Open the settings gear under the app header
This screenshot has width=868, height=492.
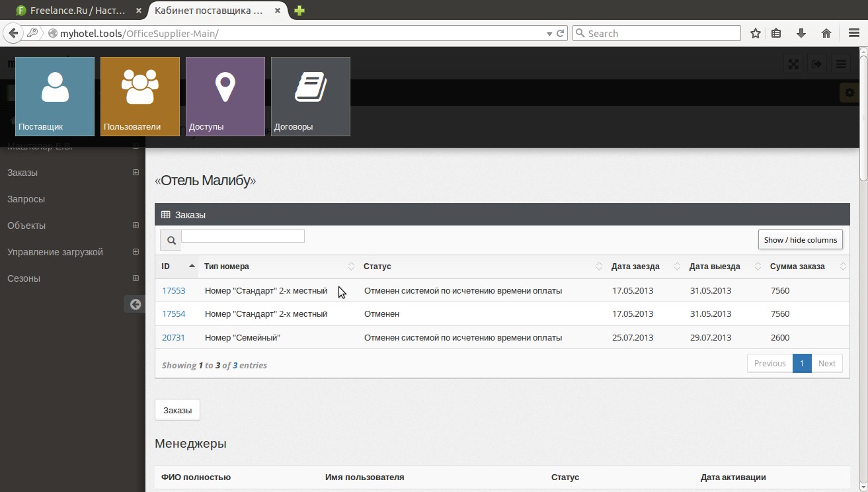pyautogui.click(x=848, y=93)
